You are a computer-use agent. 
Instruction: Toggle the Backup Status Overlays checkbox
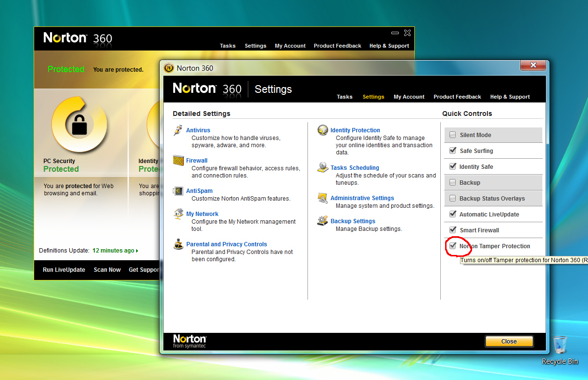click(x=452, y=198)
